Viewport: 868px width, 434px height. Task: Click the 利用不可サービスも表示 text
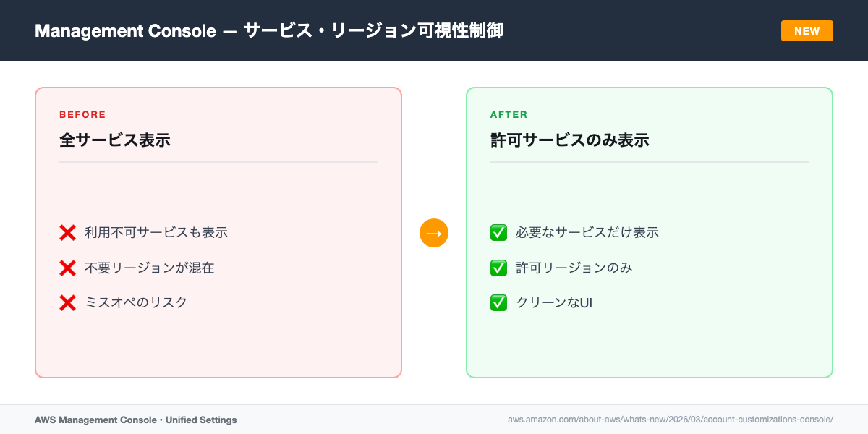(156, 233)
